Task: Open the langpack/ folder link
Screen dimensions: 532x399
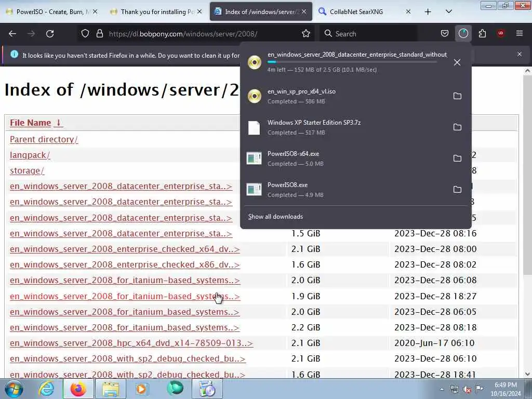Action: (x=30, y=155)
